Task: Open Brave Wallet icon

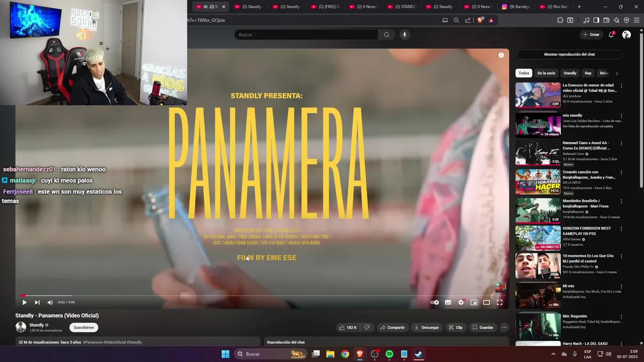Action: [x=606, y=20]
